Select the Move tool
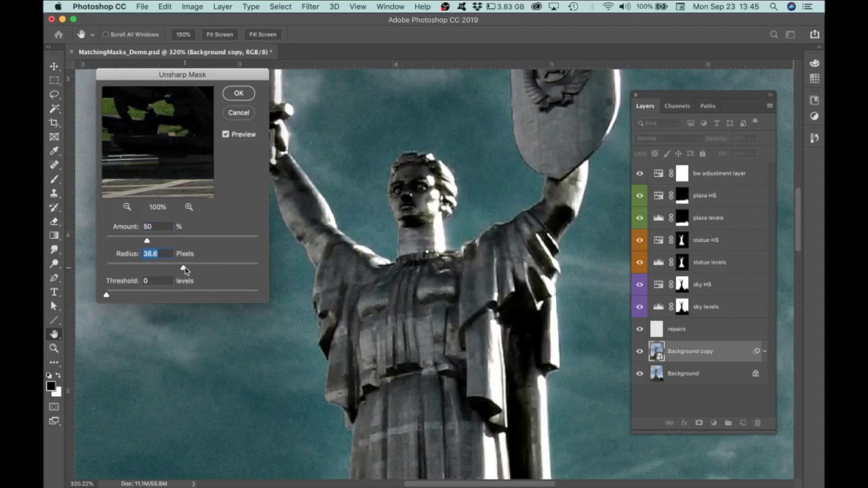 coord(54,66)
